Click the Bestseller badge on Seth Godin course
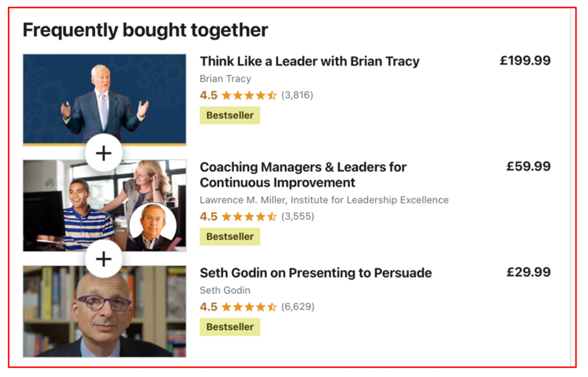 pos(230,327)
